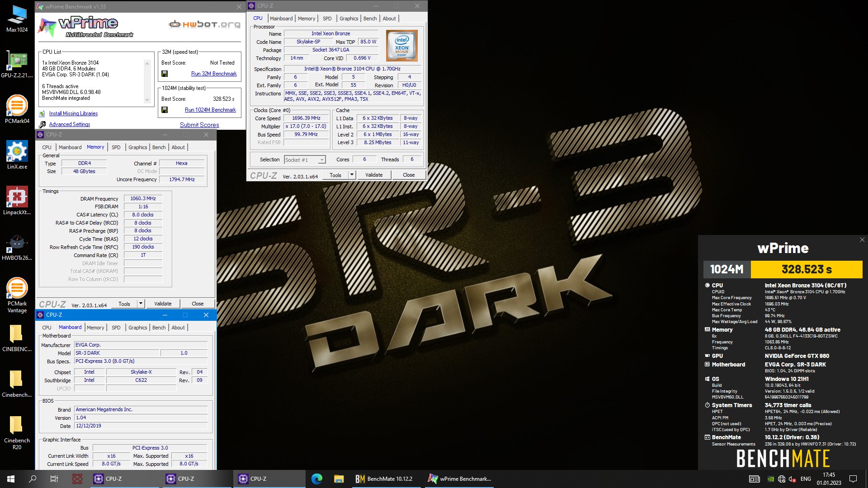Open Advanced Settings link

pos(70,124)
